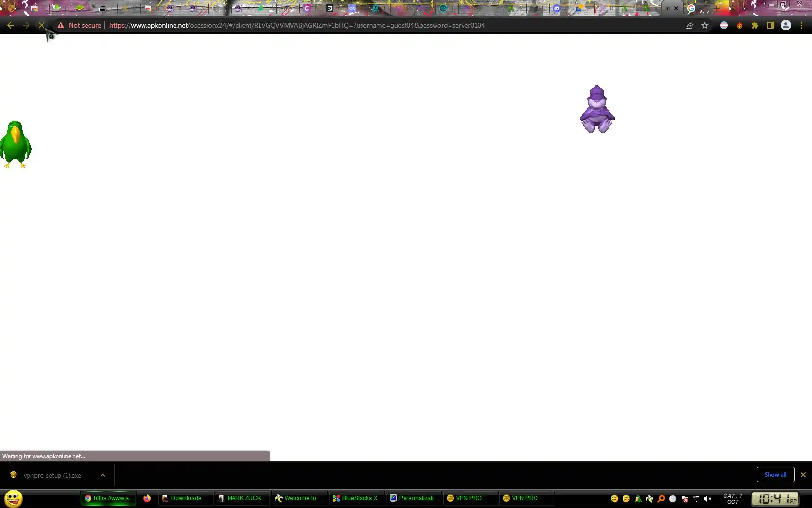Open the Personalization taskbar window
The image size is (812, 508).
pos(413,498)
